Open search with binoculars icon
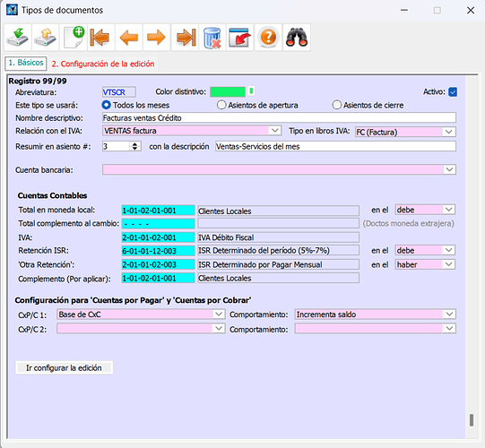The height and width of the screenshot is (448, 485). click(x=297, y=38)
